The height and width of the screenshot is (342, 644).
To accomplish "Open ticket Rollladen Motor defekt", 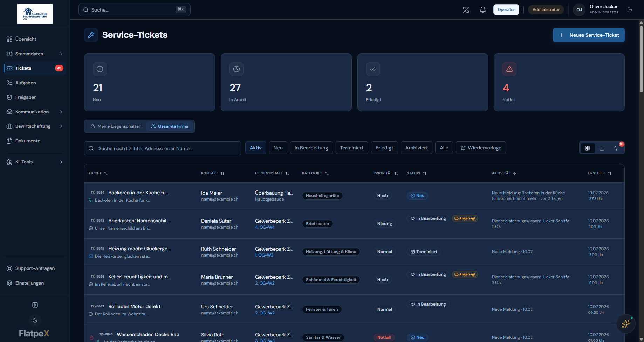I will click(x=135, y=306).
